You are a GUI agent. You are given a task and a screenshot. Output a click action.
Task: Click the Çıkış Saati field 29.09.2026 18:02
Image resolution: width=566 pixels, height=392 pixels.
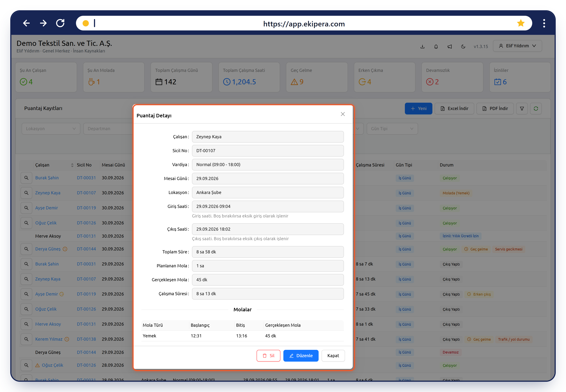pos(268,229)
